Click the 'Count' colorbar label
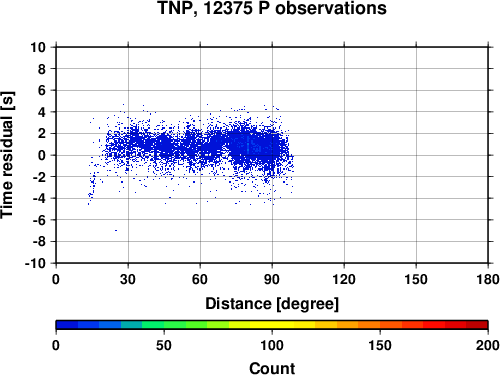The image size is (500, 375). coord(272,368)
